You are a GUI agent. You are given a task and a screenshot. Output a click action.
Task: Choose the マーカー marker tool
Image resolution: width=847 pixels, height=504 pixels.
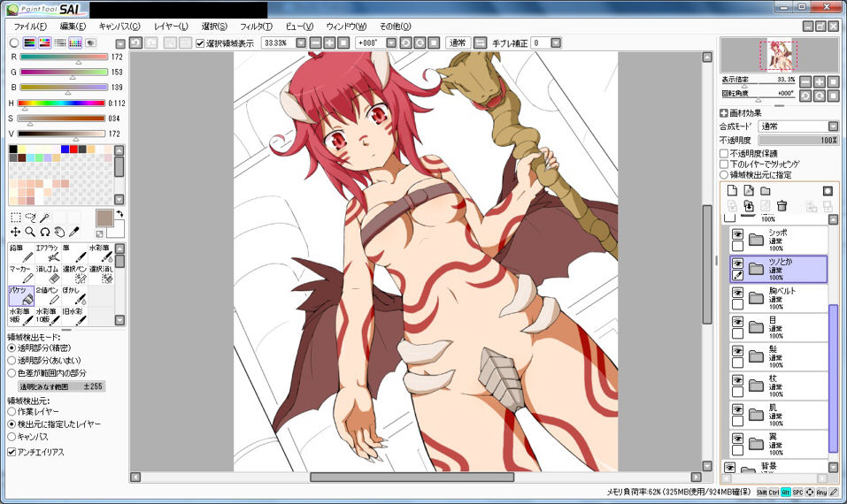pyautogui.click(x=21, y=274)
